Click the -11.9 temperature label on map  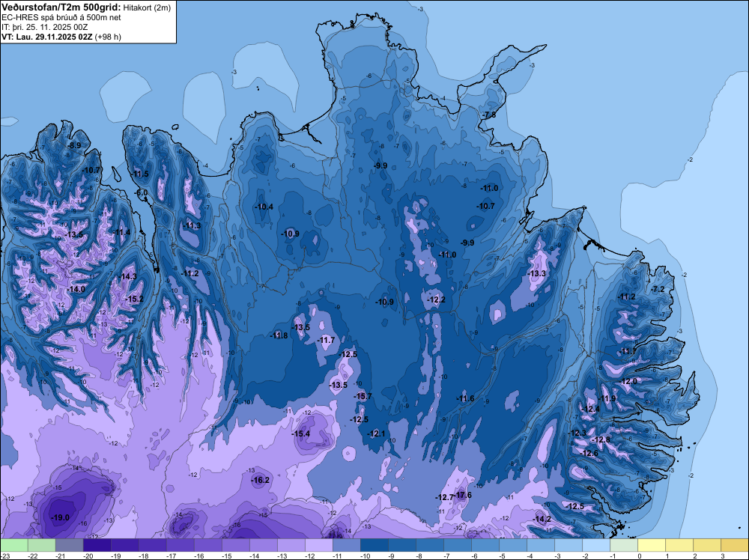[607, 398]
